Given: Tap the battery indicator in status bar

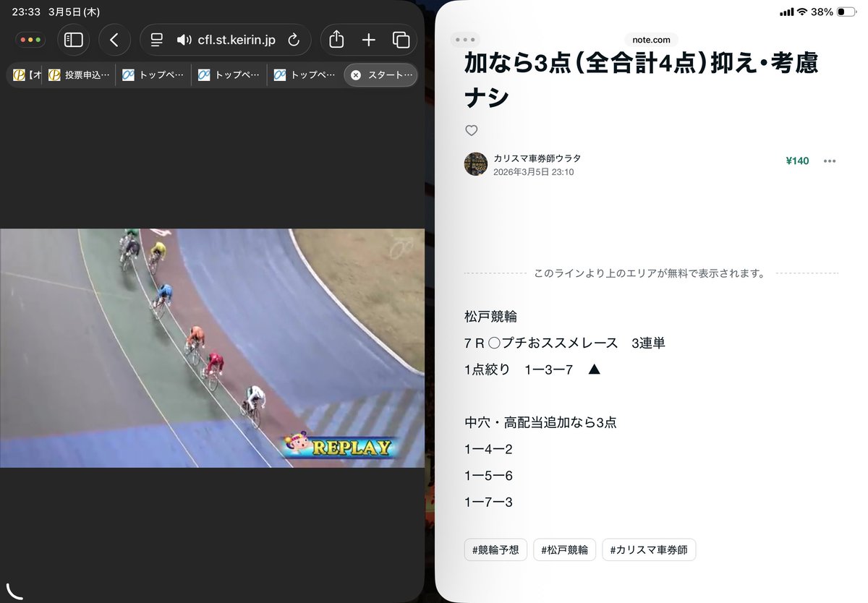Looking at the screenshot, I should point(846,12).
